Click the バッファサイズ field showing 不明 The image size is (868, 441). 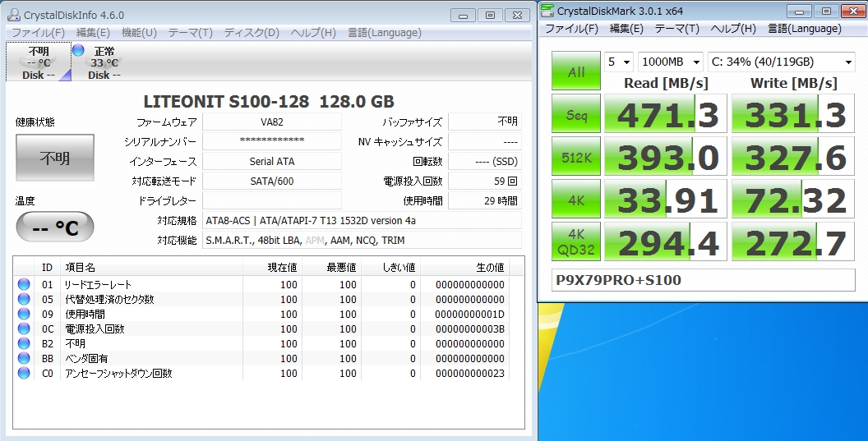click(x=485, y=122)
